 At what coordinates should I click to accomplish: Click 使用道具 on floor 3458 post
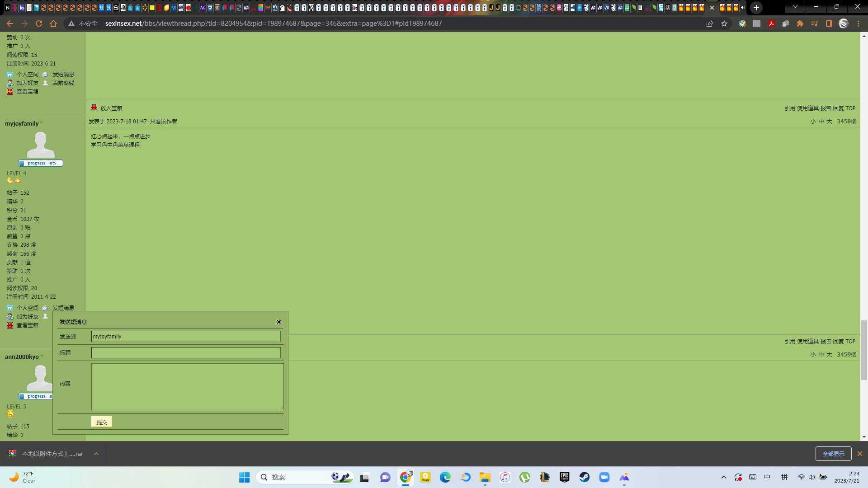[x=807, y=108]
